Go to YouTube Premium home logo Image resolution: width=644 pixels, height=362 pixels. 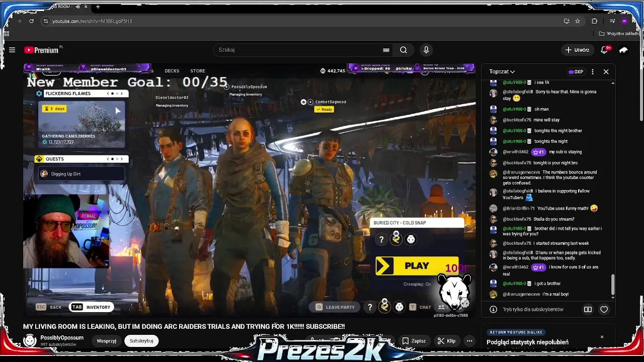click(x=42, y=50)
